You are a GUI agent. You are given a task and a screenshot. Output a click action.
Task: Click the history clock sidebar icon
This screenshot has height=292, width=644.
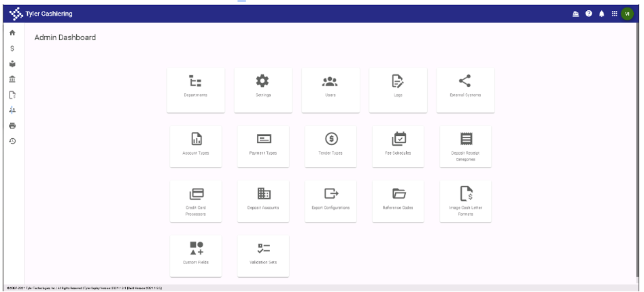click(x=12, y=141)
